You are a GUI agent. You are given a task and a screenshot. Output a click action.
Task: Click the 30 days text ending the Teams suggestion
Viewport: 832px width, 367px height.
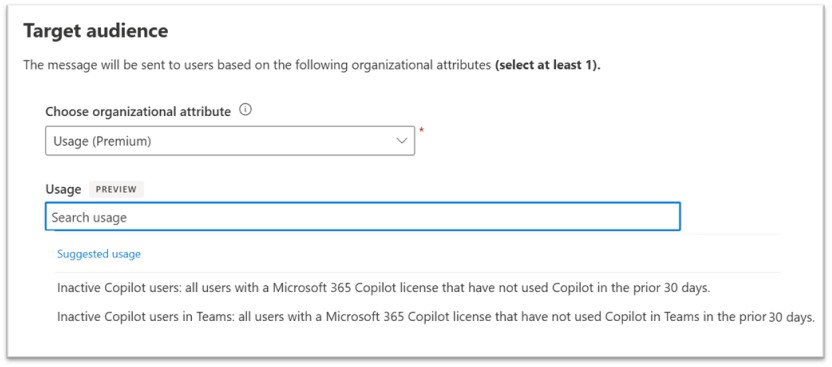[x=791, y=318]
